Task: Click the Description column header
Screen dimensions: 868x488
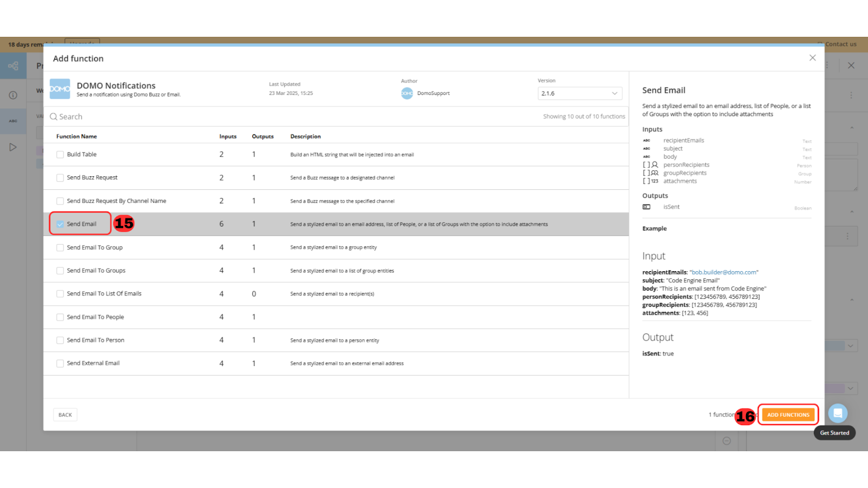Action: [x=305, y=137]
